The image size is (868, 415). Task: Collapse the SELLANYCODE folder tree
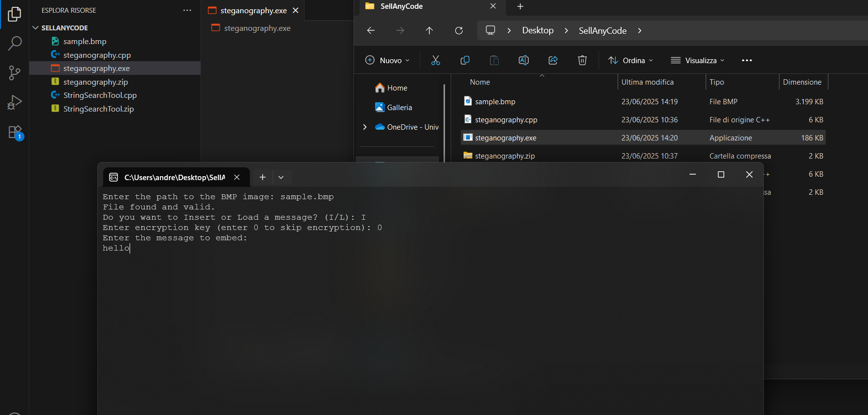point(35,28)
